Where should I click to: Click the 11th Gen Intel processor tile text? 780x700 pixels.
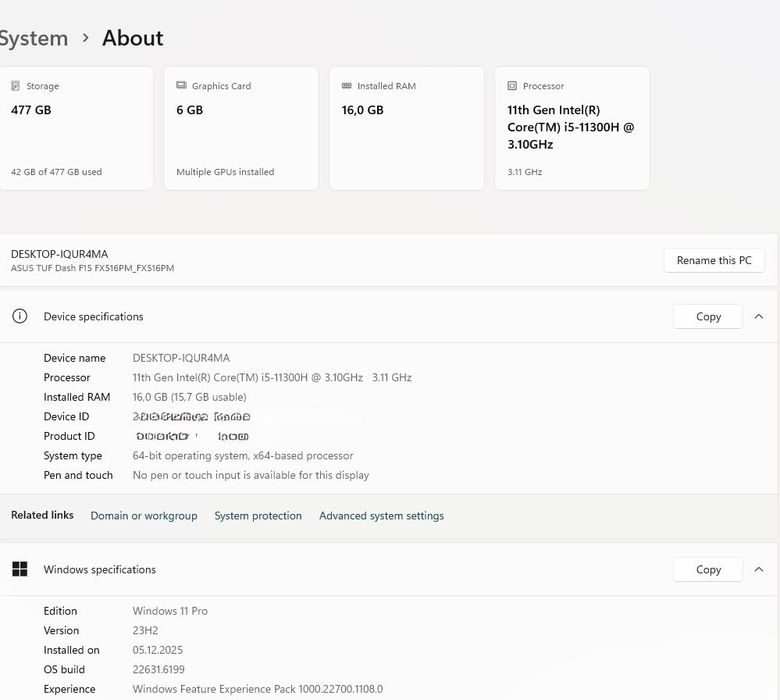[x=571, y=127]
